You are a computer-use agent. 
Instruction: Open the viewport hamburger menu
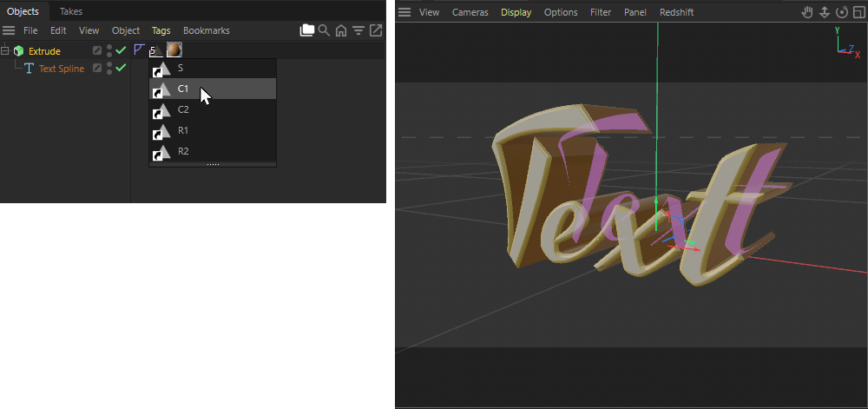(404, 12)
